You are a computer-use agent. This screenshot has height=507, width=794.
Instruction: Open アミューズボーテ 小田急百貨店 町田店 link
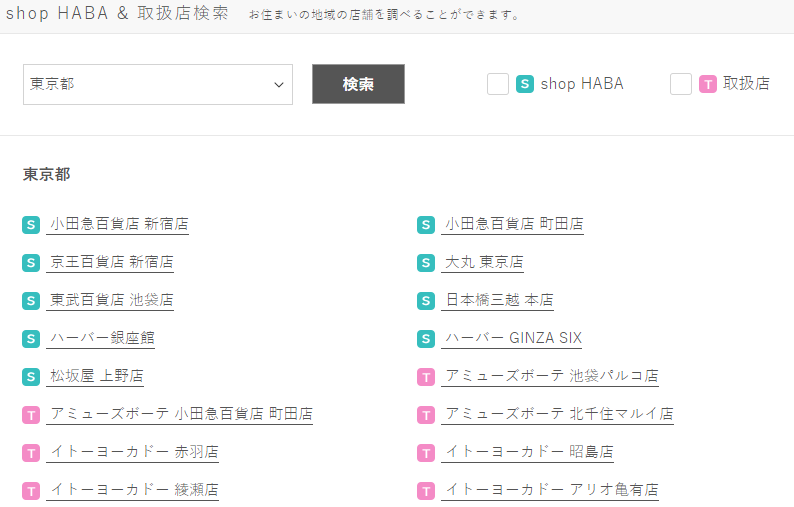point(180,414)
